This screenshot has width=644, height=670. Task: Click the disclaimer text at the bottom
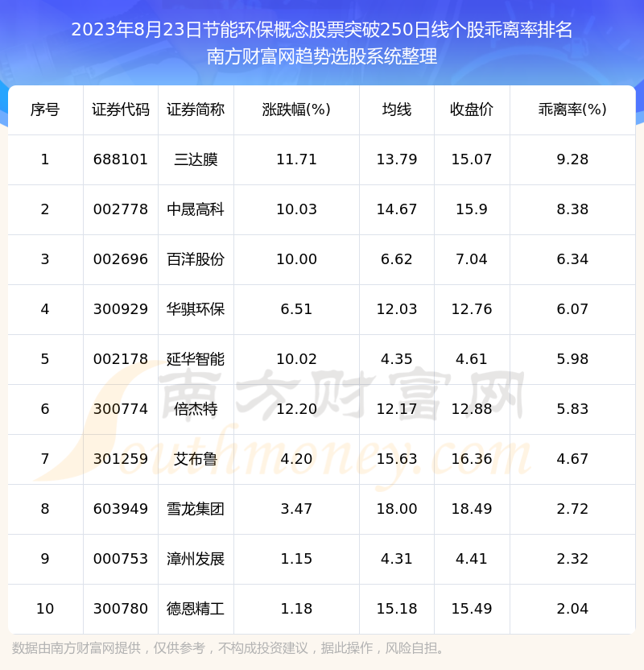(x=229, y=648)
